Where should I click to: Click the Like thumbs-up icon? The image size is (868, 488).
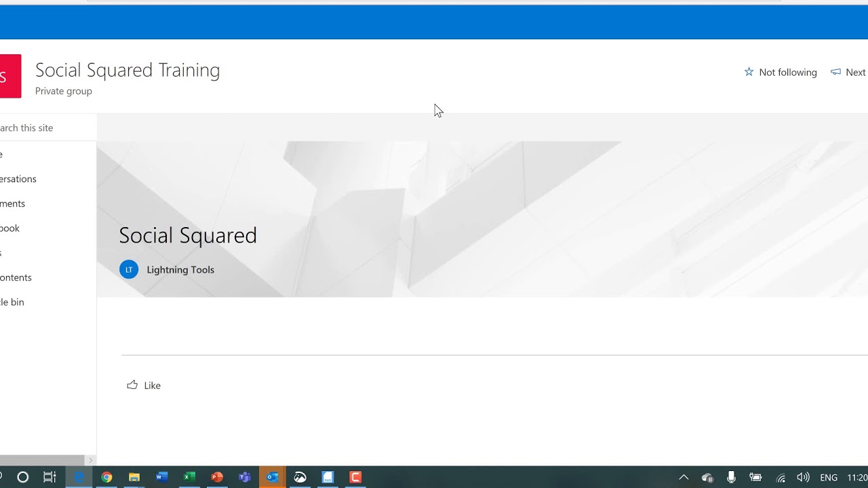(132, 385)
